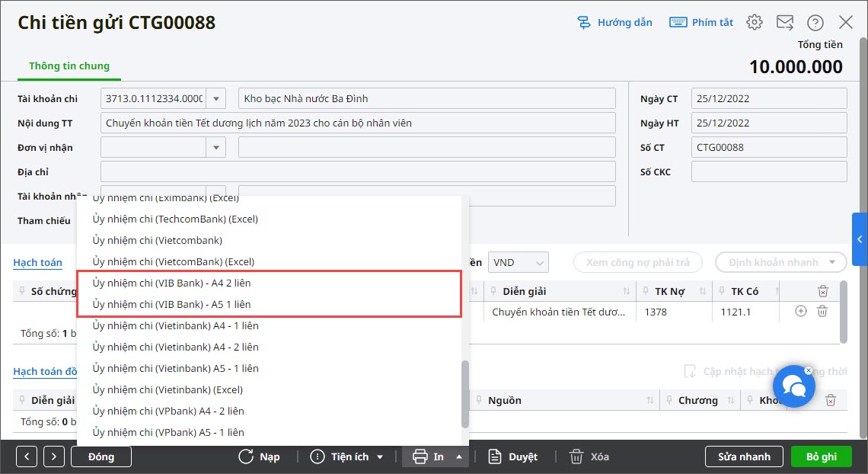Sort the Nguồn column

tap(650, 400)
